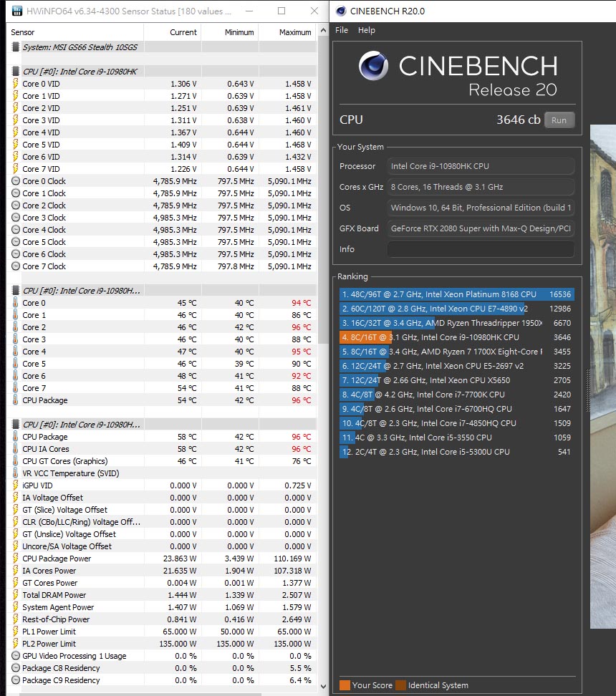The image size is (616, 696).
Task: Click bolt icon for PL1 Power Limit
Action: tap(16, 631)
